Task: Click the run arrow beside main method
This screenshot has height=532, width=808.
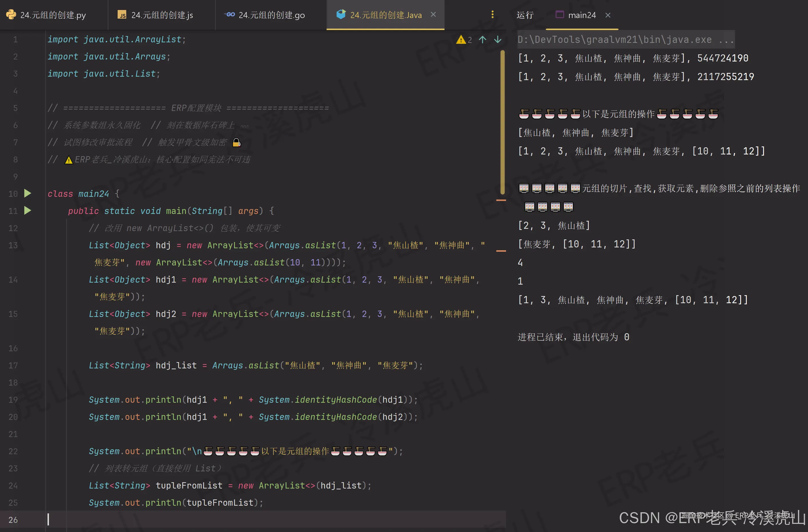Action: [x=27, y=211]
